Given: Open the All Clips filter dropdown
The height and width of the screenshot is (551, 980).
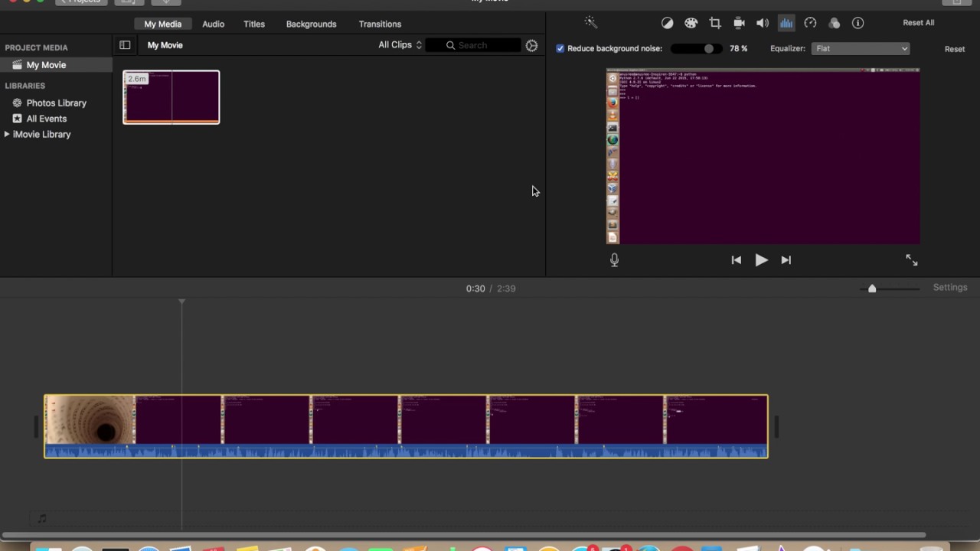Looking at the screenshot, I should tap(400, 45).
